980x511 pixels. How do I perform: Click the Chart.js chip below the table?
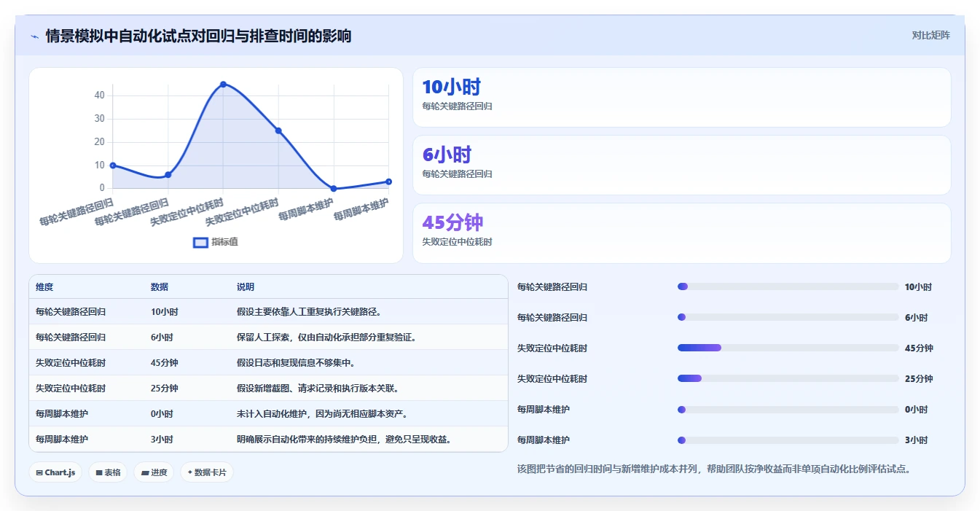(x=55, y=472)
